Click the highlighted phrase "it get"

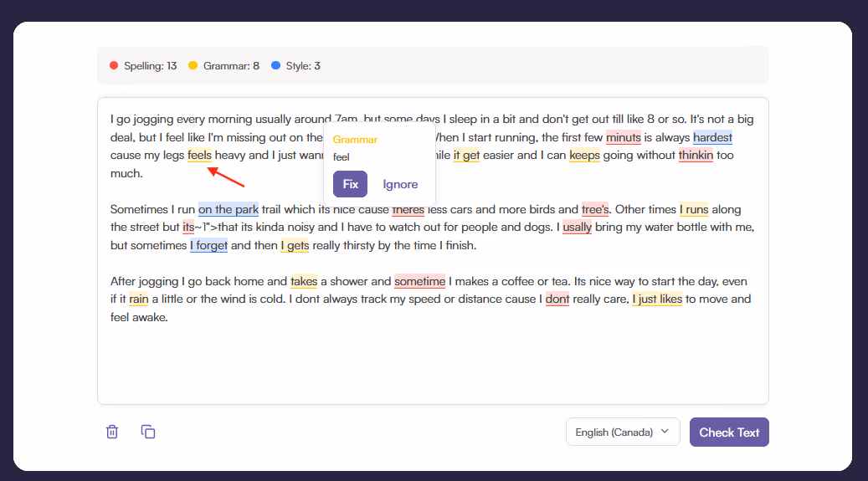pos(466,156)
